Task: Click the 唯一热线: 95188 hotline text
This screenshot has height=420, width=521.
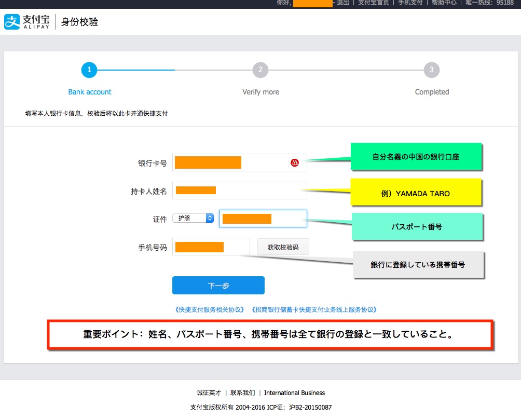Action: (x=489, y=3)
